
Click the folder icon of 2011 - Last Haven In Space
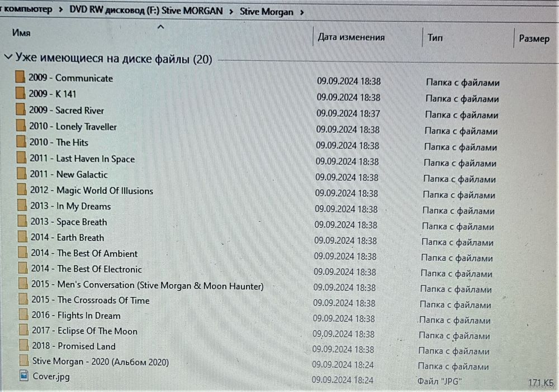coord(22,157)
